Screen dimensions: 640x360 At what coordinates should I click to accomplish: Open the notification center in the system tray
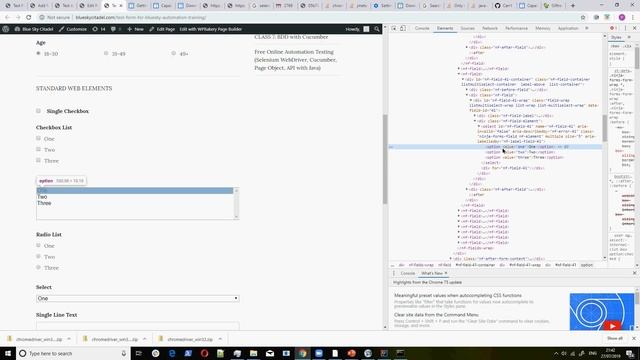(x=630, y=353)
